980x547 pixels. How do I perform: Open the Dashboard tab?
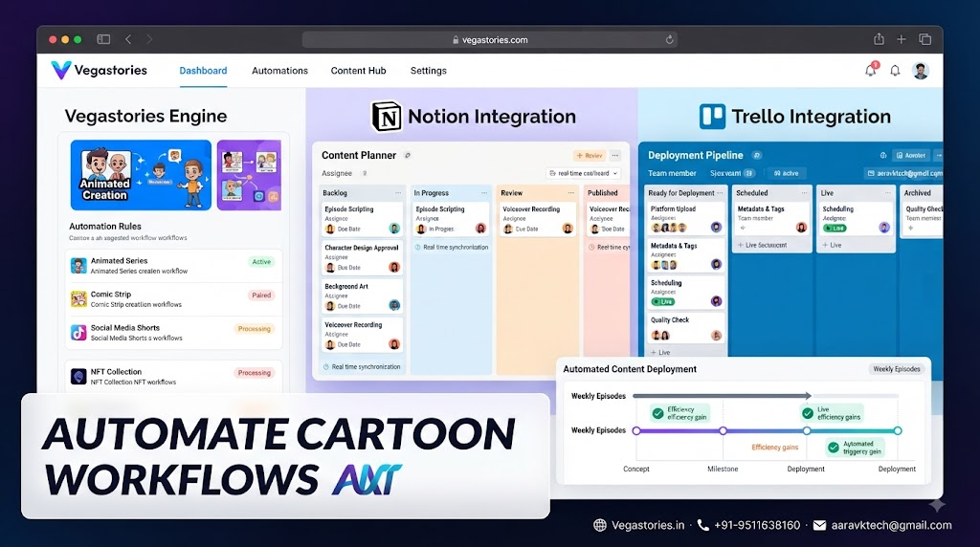(x=203, y=71)
